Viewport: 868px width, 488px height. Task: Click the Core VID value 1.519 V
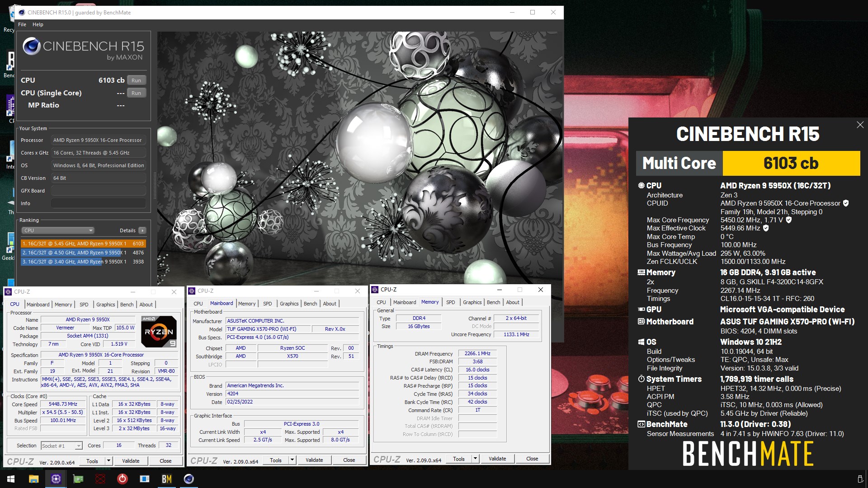pos(119,344)
